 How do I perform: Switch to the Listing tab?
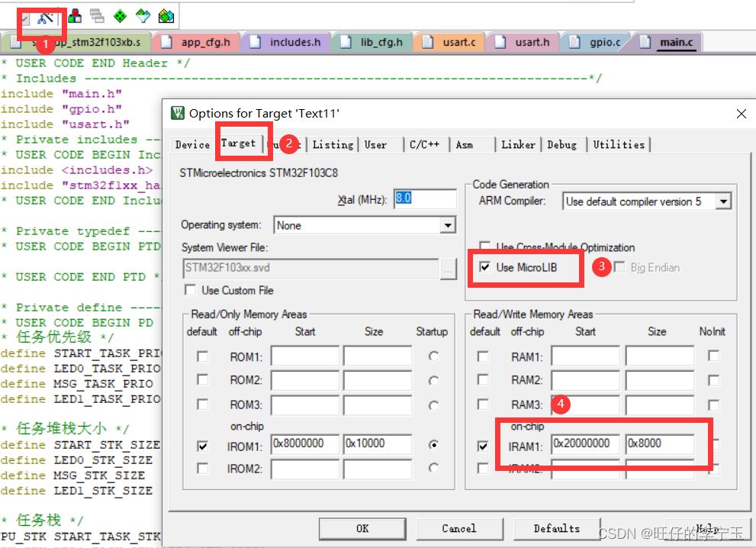click(333, 144)
